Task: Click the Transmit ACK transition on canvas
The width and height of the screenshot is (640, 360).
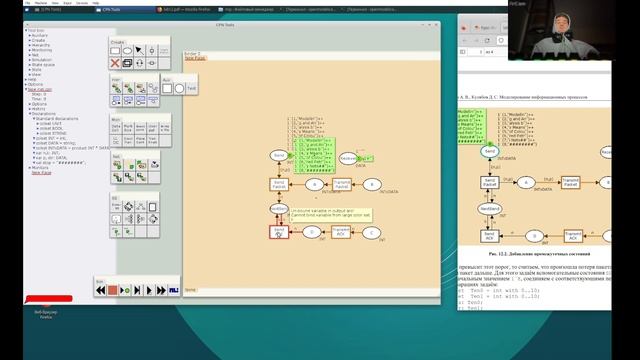Action: point(341,232)
